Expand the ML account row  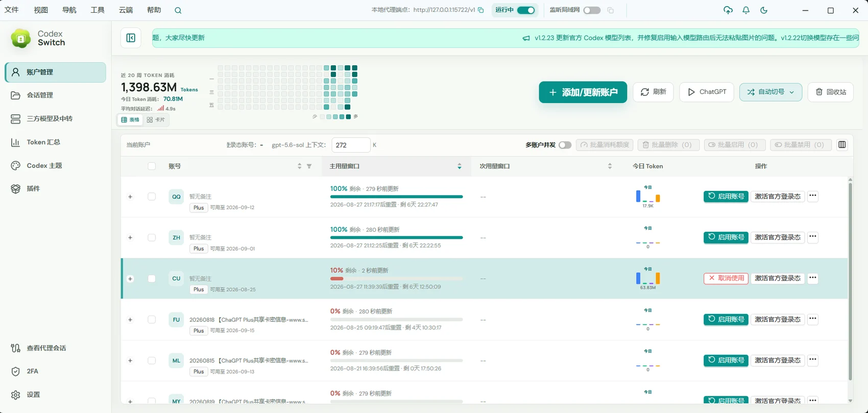(130, 360)
